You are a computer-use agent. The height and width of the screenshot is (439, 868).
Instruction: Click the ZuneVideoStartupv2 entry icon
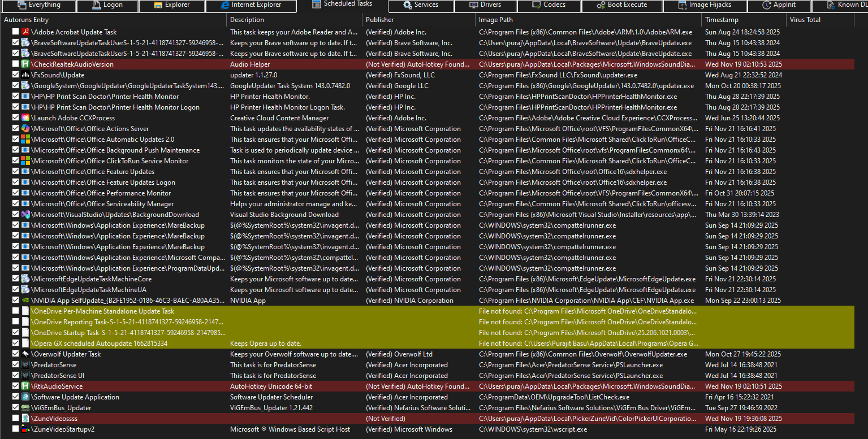coord(25,429)
